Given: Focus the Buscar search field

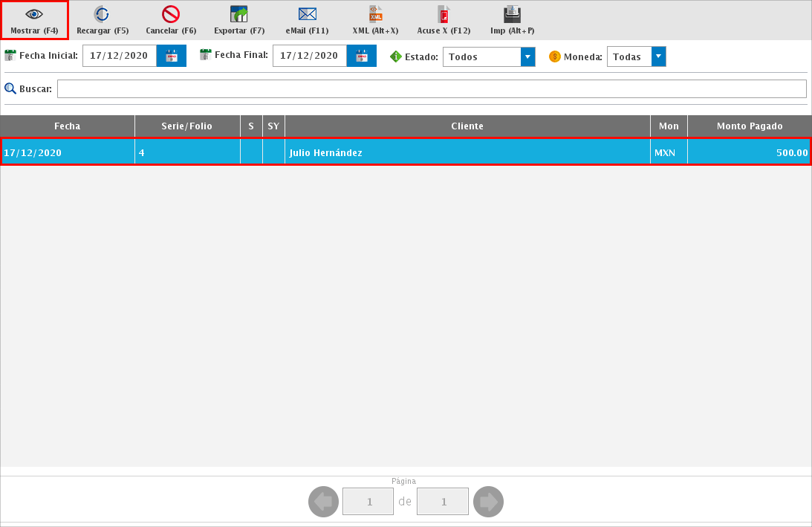Looking at the screenshot, I should 431,89.
